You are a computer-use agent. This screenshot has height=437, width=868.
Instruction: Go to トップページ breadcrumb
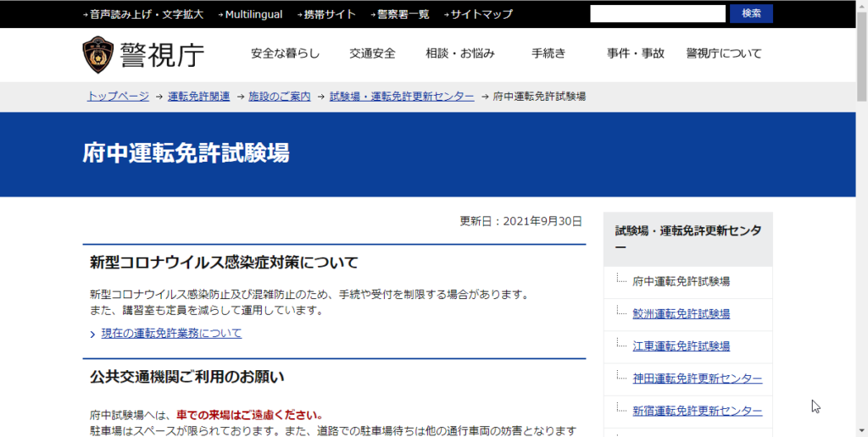118,97
